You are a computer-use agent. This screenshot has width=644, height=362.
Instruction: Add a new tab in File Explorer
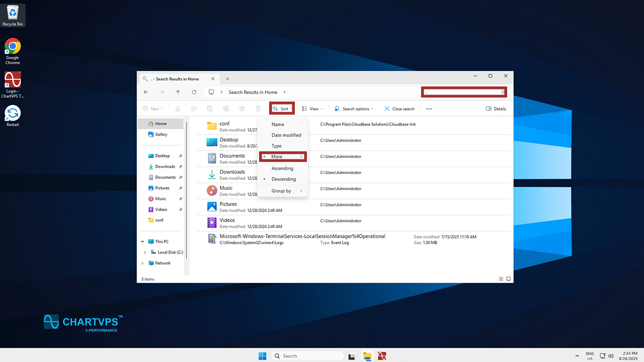227,79
